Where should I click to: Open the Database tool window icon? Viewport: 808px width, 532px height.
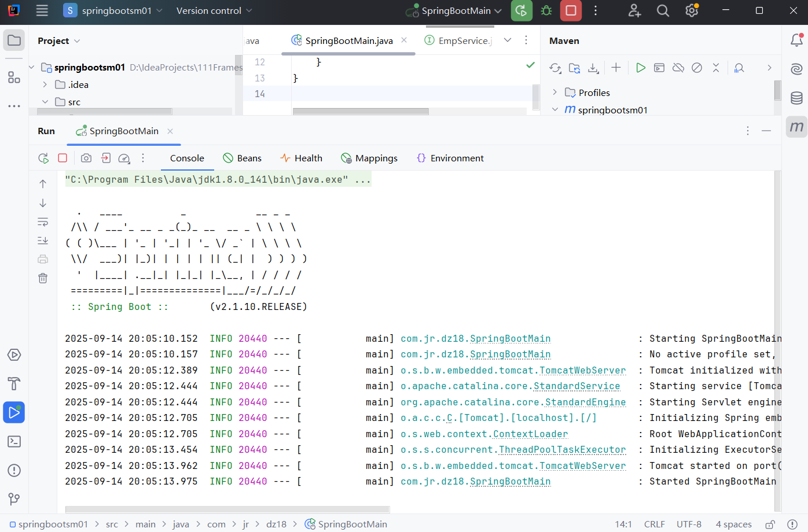tap(796, 98)
